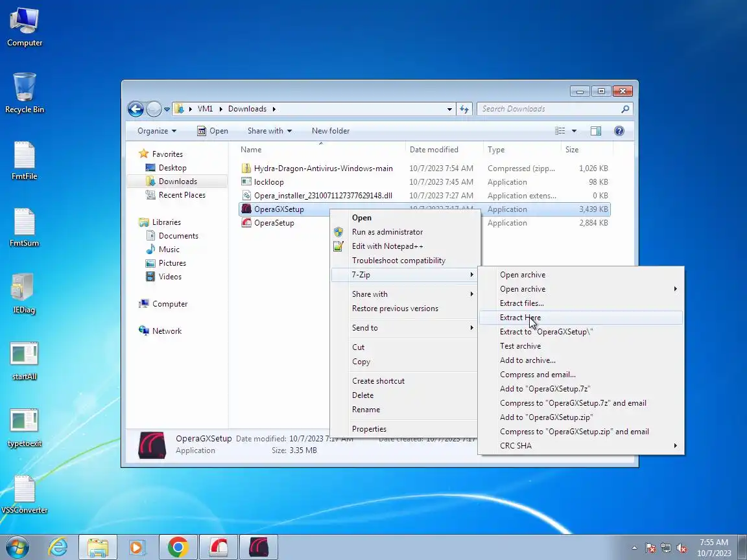Switch to Opera GX installer taskbar icon
This screenshot has width=747, height=560.
tap(259, 547)
